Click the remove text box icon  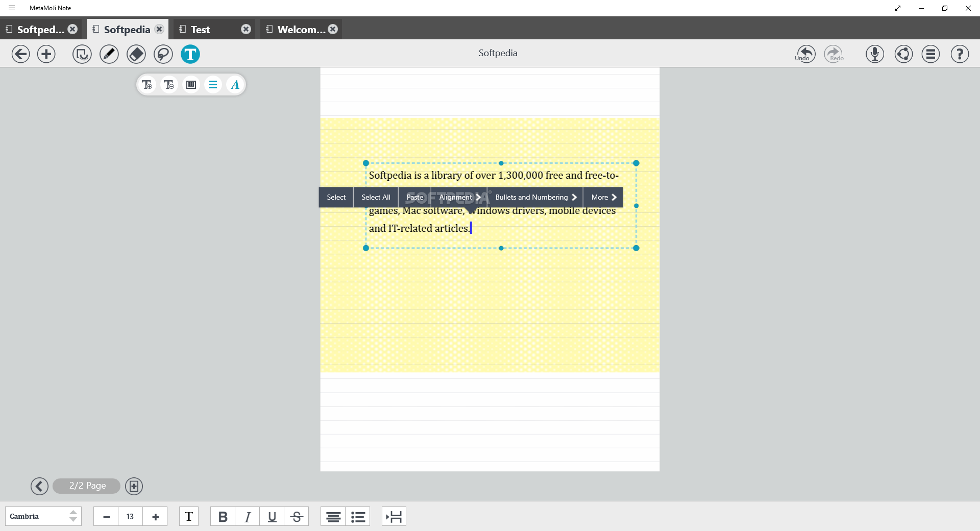[x=169, y=85]
